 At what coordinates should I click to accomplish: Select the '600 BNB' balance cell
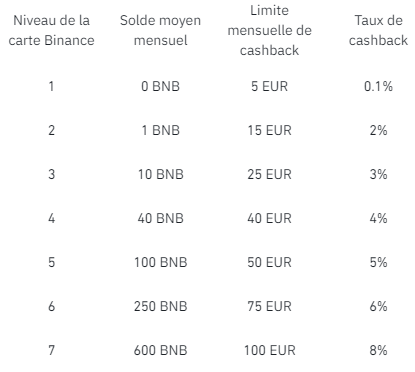(x=160, y=350)
